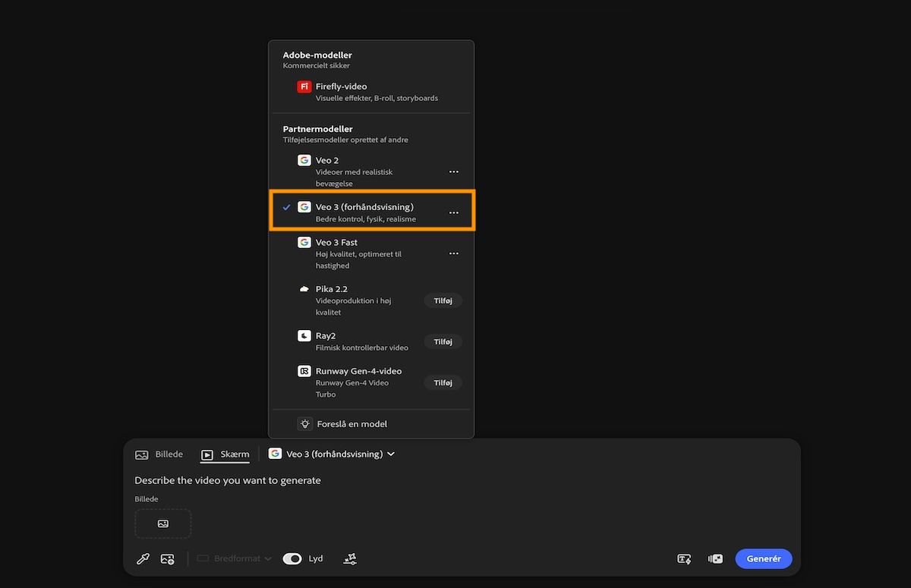The image size is (911, 588).
Task: Open the Bredformat aspect ratio dropdown
Action: [x=234, y=558]
